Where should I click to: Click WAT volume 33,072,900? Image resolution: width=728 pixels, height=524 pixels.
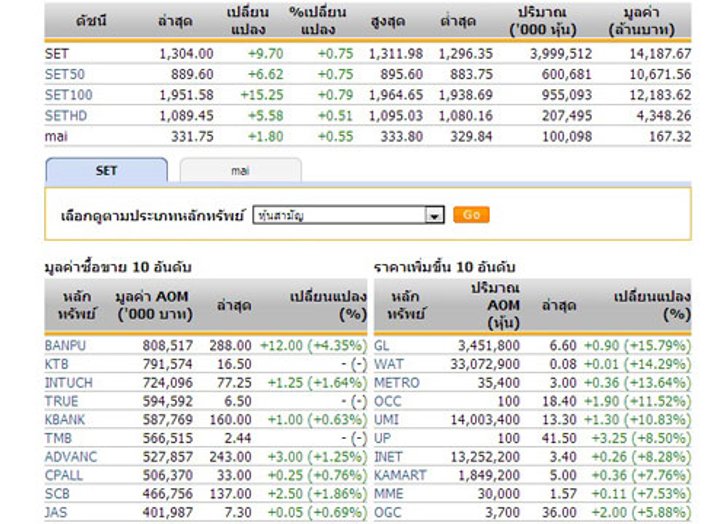485,364
